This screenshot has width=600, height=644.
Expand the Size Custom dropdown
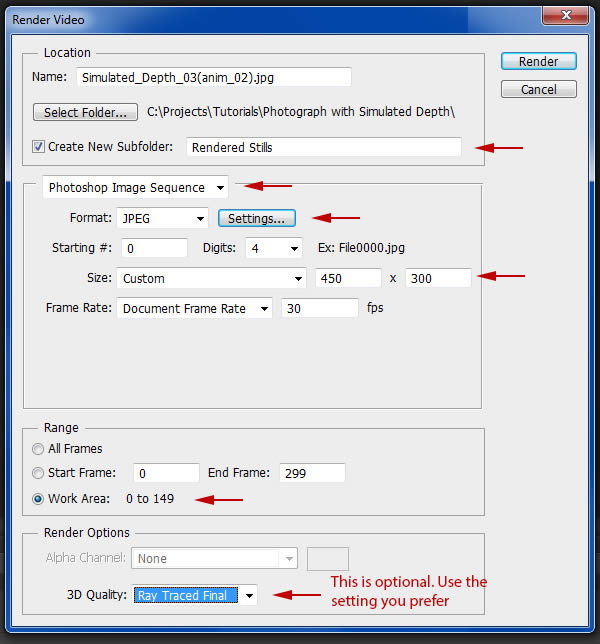click(211, 278)
